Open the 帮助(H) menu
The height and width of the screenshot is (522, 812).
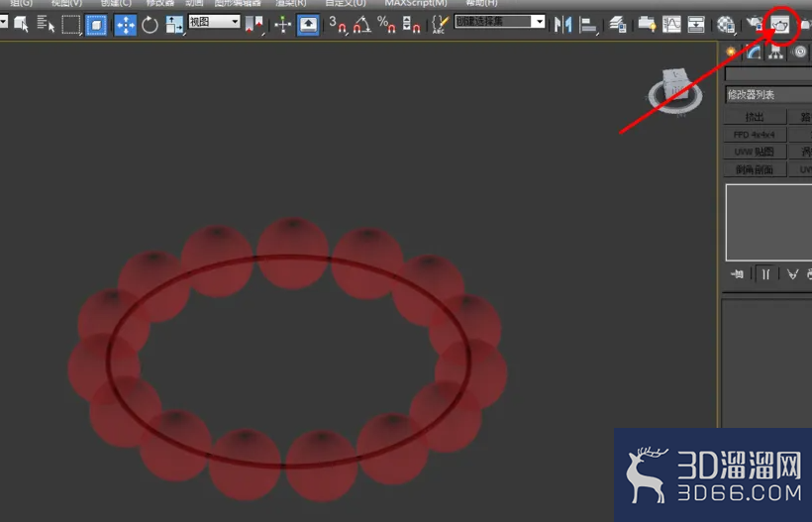click(x=481, y=3)
